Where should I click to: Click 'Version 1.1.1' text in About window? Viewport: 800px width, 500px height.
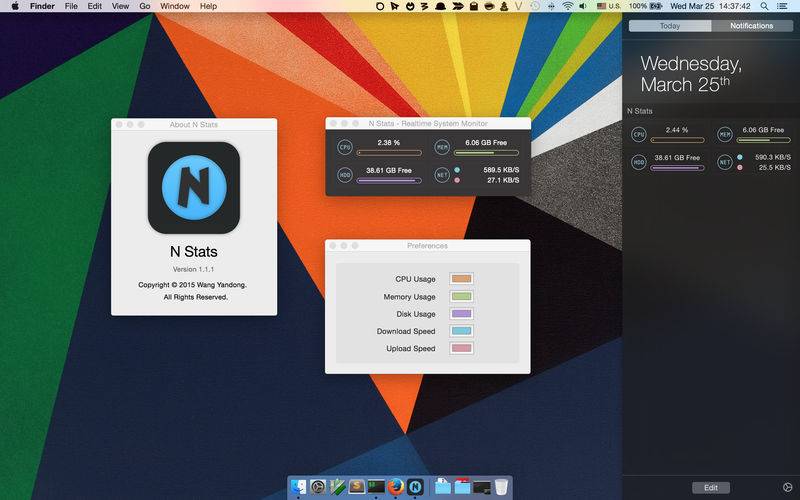tap(193, 269)
